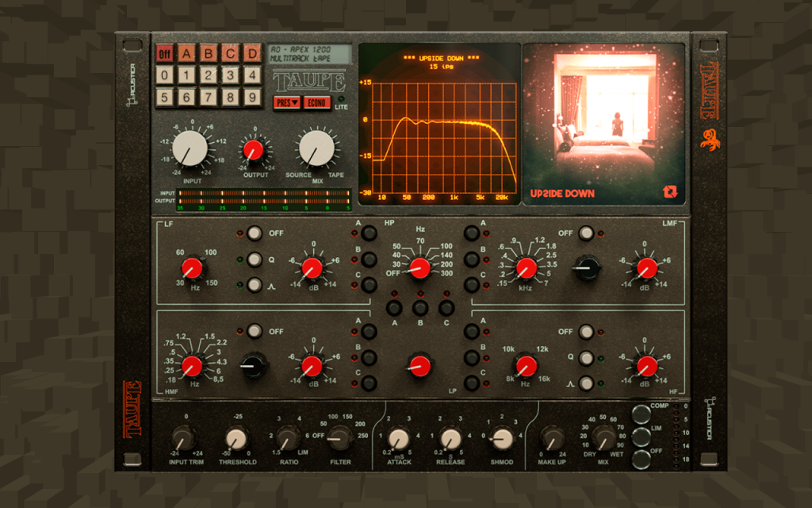Image resolution: width=812 pixels, height=508 pixels.
Task: Click the LF bell shape switch
Action: [255, 285]
